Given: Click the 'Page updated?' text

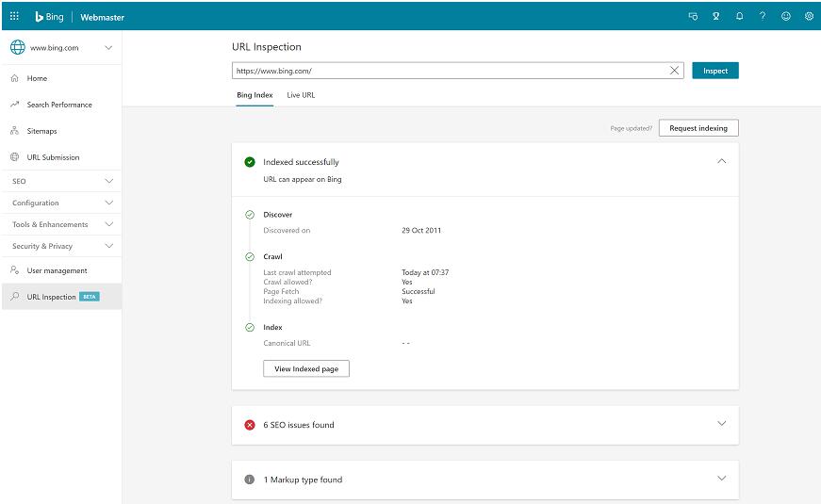Looking at the screenshot, I should click(632, 128).
